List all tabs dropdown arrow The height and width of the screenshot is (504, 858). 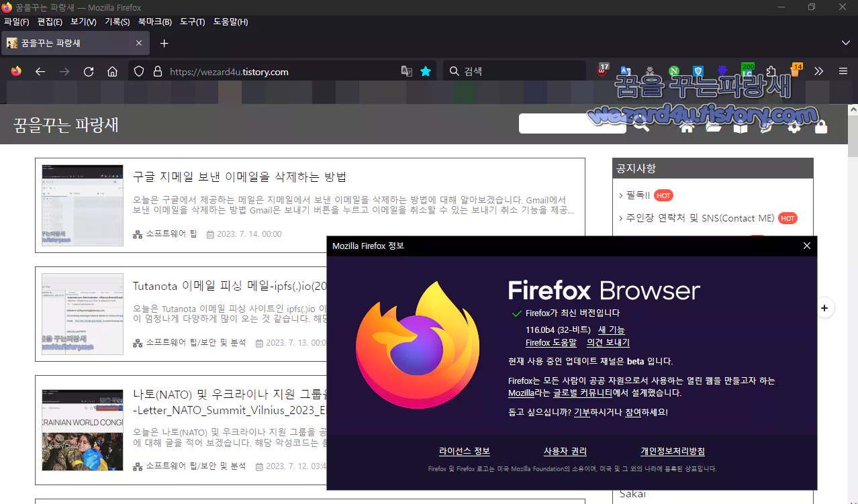(845, 43)
